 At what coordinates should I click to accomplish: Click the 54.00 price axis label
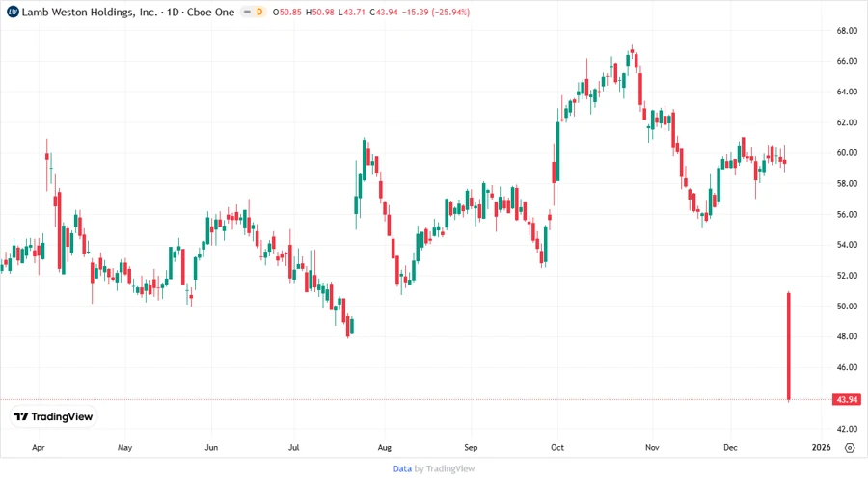(847, 245)
